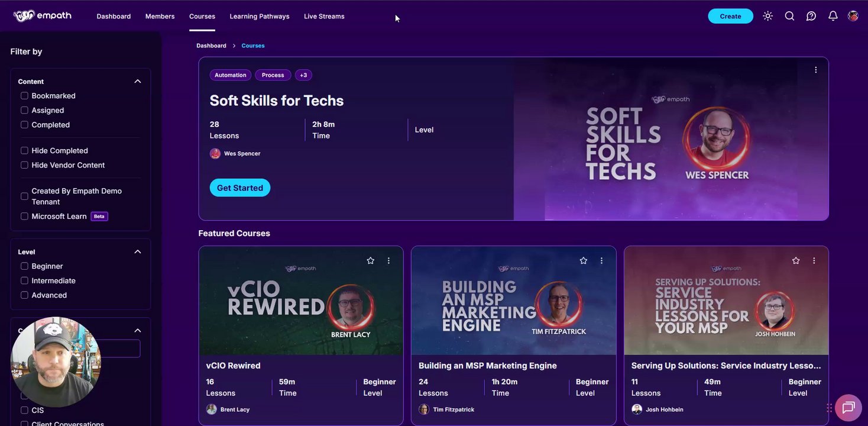Enable the Hide Vendor Content checkbox
Image resolution: width=868 pixels, height=426 pixels.
click(x=24, y=165)
